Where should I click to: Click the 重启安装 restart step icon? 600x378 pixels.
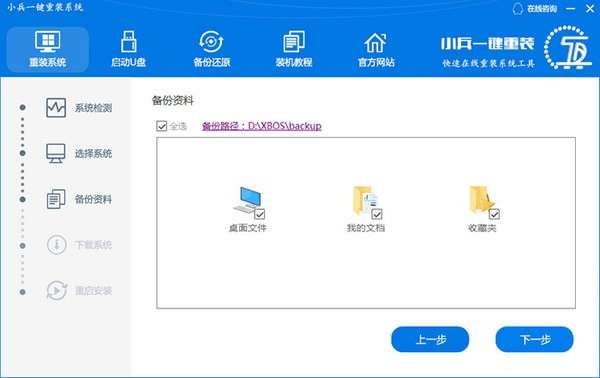[x=57, y=290]
